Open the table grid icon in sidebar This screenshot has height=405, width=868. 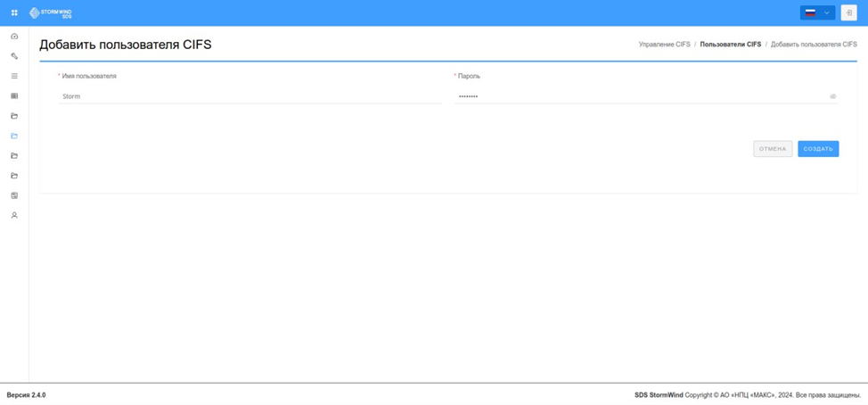coord(14,95)
